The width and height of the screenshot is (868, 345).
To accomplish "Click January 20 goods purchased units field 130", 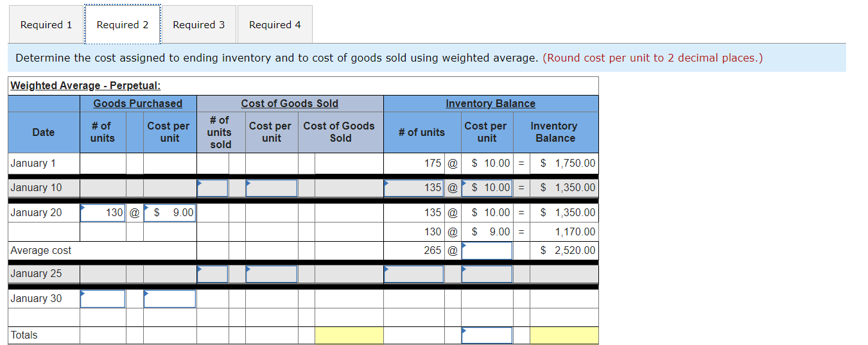I will click(x=103, y=212).
